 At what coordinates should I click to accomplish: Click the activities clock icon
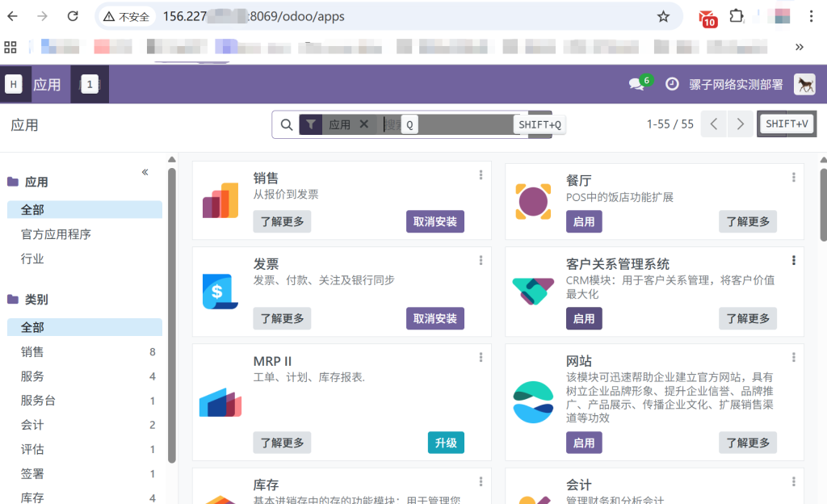672,84
